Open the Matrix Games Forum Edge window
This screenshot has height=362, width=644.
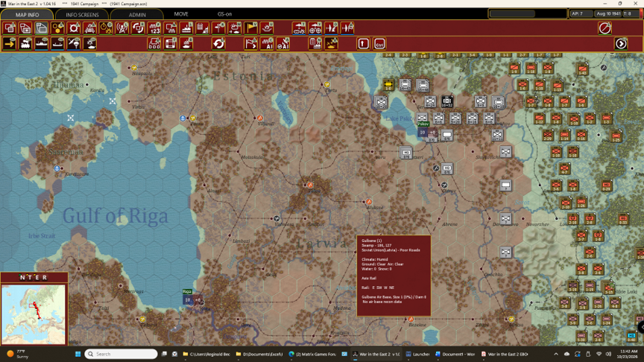(x=313, y=354)
